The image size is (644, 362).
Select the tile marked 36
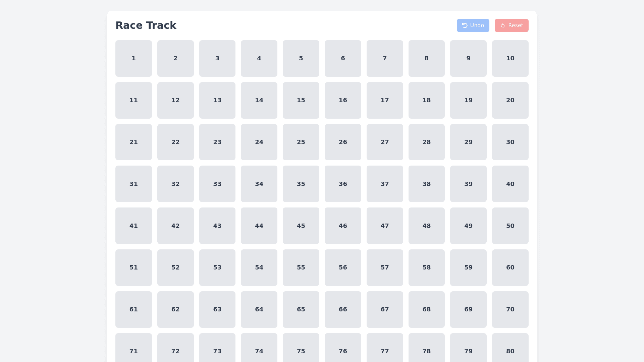tap(342, 184)
